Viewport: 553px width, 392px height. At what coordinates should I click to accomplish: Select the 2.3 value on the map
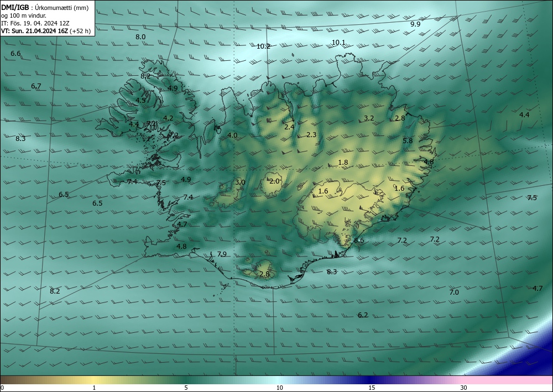click(311, 135)
